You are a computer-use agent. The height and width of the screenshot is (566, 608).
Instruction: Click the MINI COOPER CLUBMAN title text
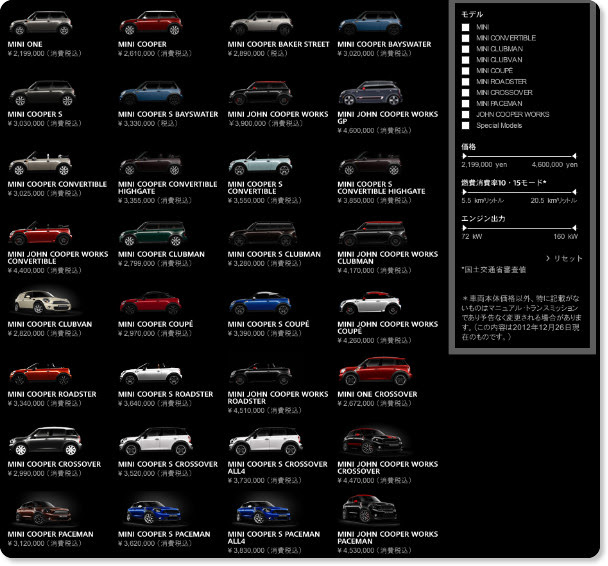[161, 254]
